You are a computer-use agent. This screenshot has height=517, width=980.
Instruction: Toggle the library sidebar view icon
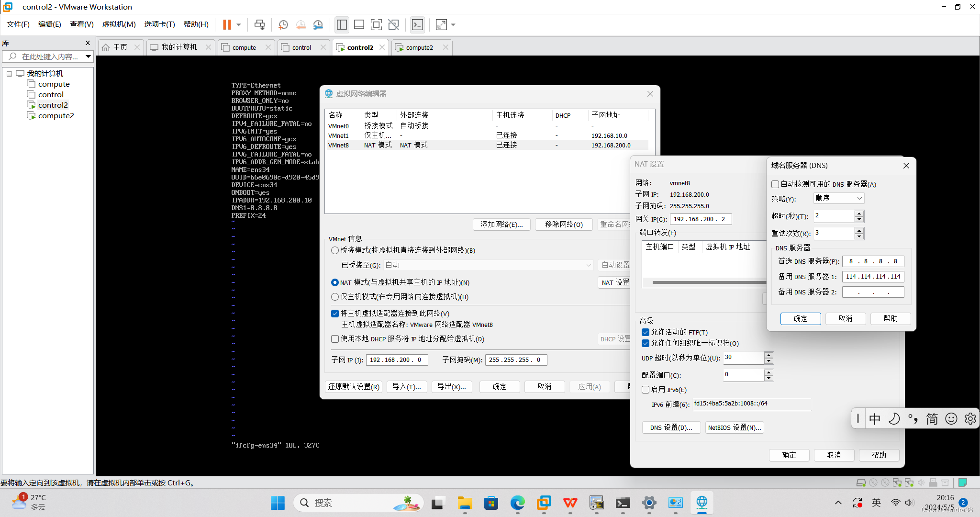click(342, 24)
